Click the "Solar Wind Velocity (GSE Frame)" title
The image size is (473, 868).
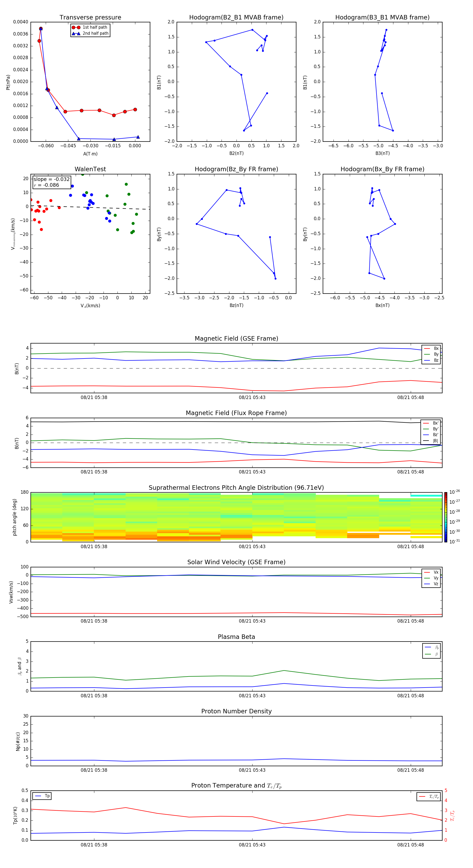(x=236, y=562)
